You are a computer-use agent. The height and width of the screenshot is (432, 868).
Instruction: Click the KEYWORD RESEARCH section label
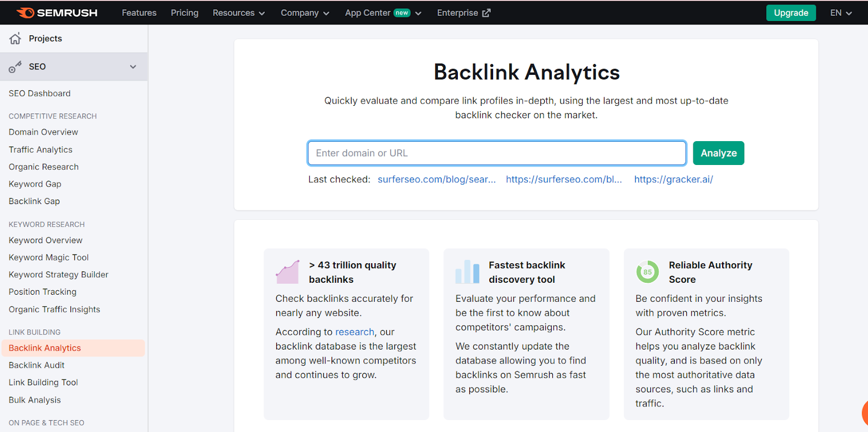[47, 224]
